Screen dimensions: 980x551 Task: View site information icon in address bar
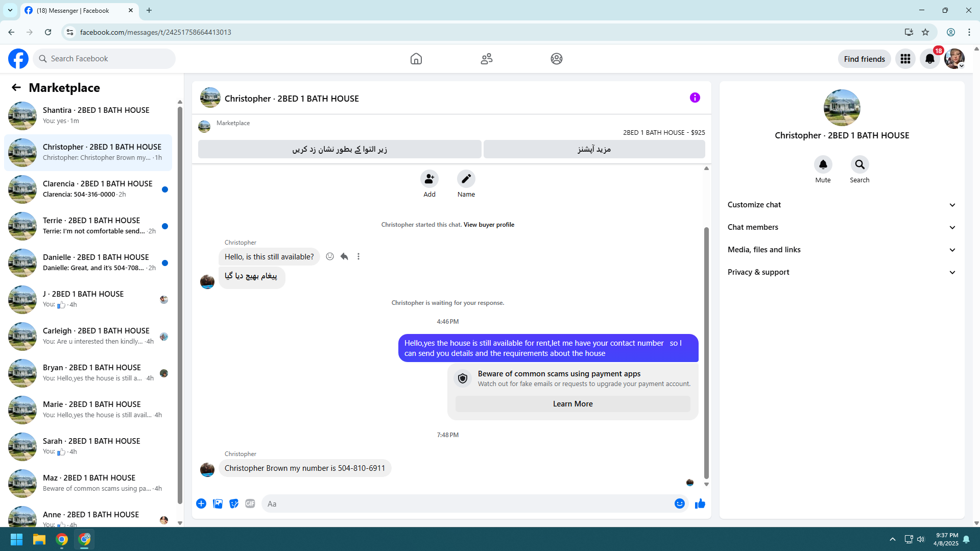[x=70, y=32]
